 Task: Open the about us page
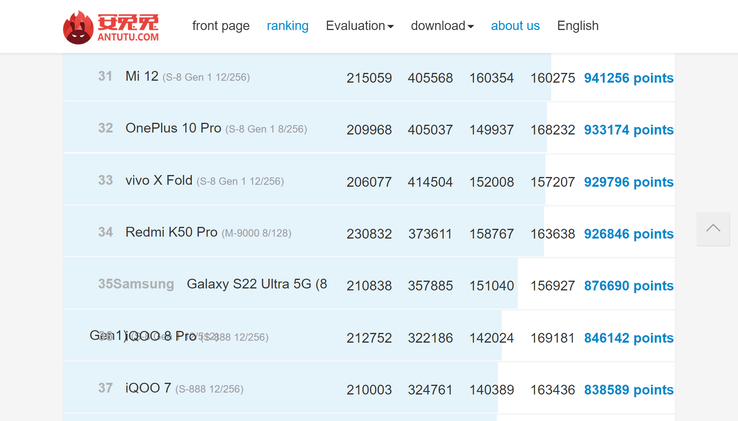coord(515,26)
